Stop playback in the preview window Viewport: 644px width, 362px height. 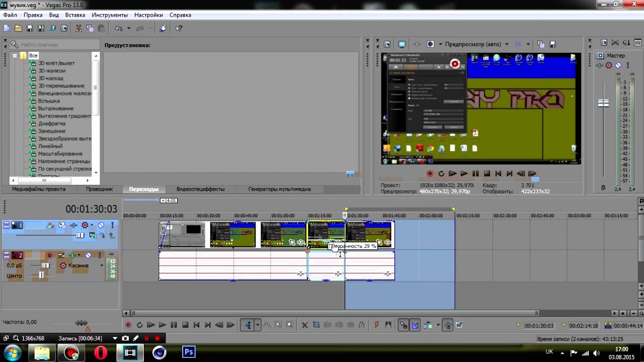pos(487,173)
